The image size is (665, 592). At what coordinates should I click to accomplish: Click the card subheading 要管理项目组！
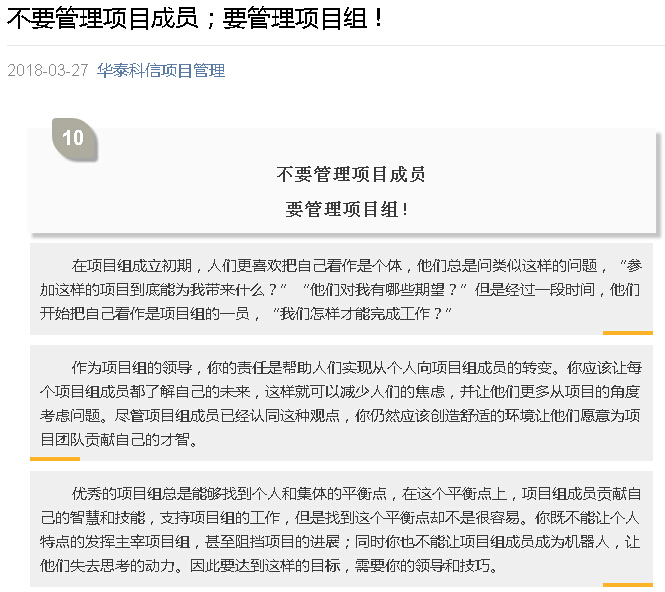point(346,209)
